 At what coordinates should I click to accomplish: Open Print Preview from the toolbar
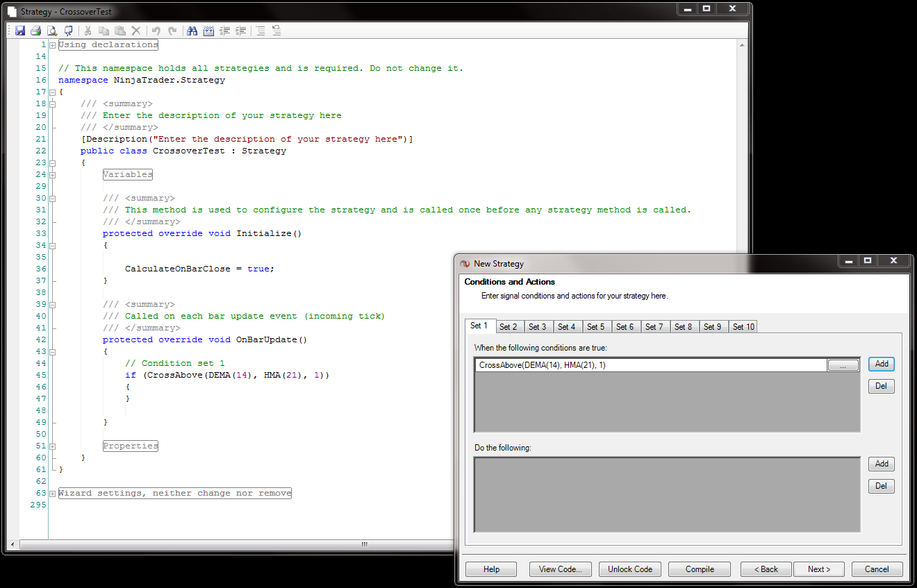52,31
